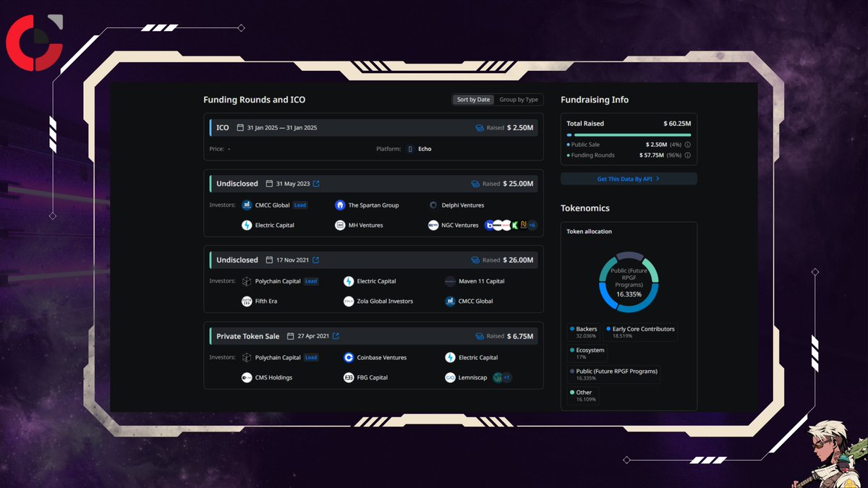Open the Get This Data By API link
The image size is (868, 488).
coord(629,179)
